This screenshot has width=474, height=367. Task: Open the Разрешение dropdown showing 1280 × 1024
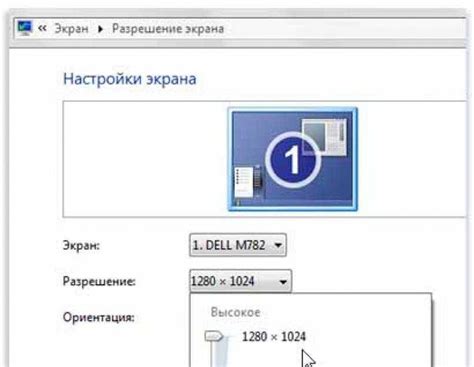[240, 281]
